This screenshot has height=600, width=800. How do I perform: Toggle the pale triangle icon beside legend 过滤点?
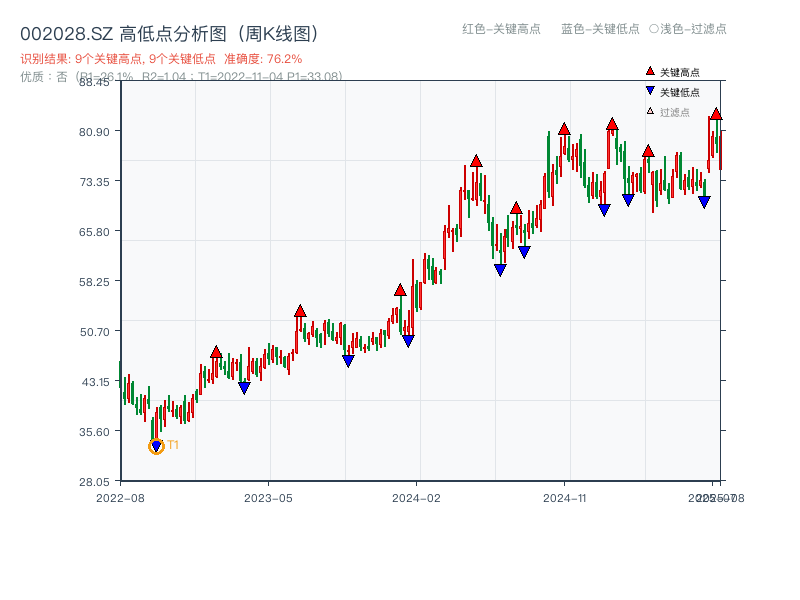pos(650,111)
